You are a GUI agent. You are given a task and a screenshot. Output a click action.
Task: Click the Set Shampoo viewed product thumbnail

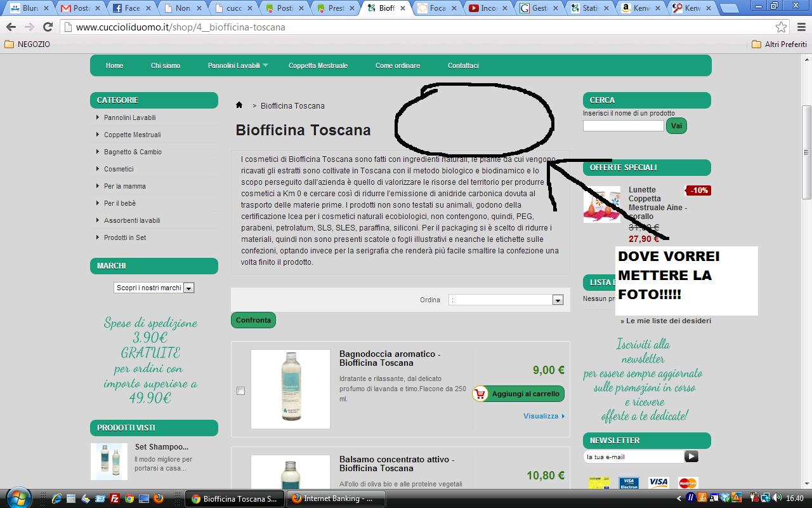(109, 462)
